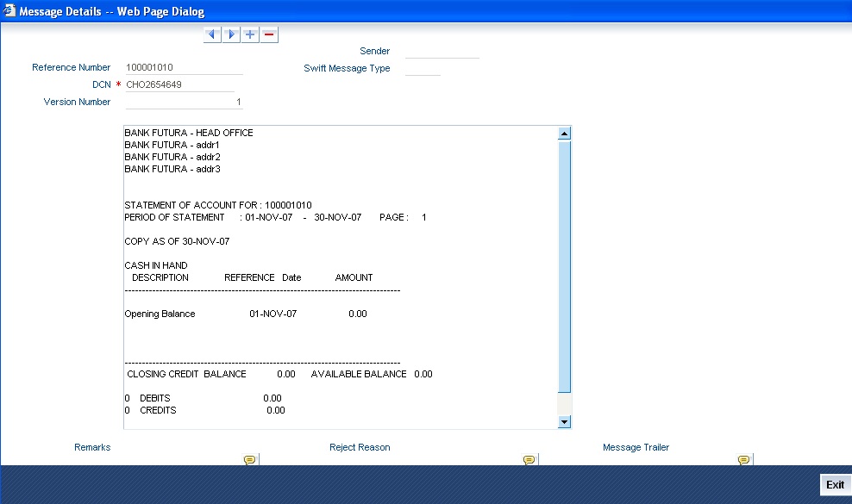Delete record minus icon

coord(269,34)
